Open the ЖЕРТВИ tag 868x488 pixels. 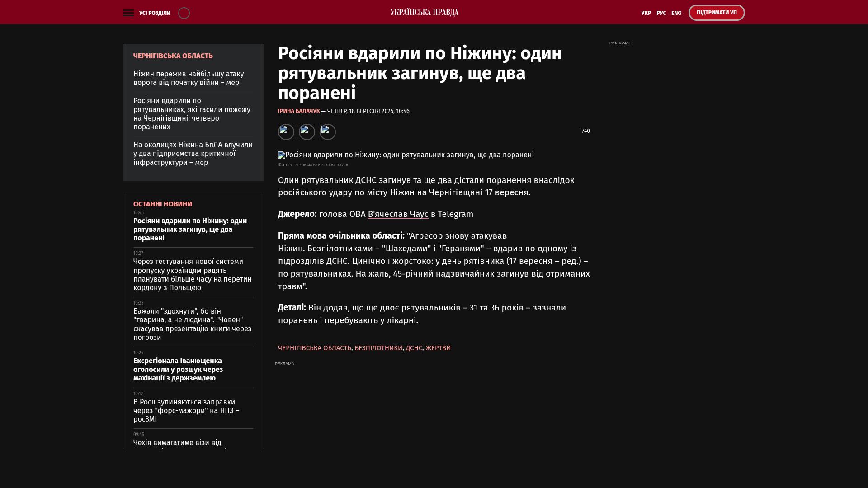[438, 348]
